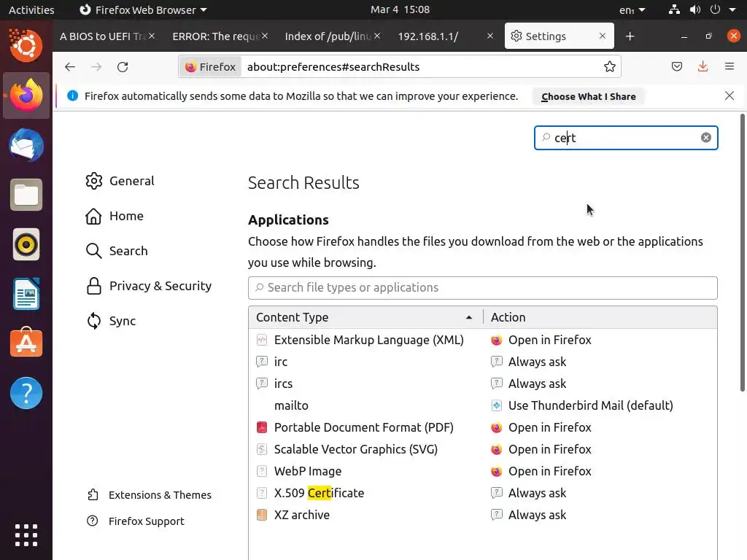This screenshot has width=747, height=560.
Task: Dismiss the data notification bar
Action: pyautogui.click(x=729, y=96)
